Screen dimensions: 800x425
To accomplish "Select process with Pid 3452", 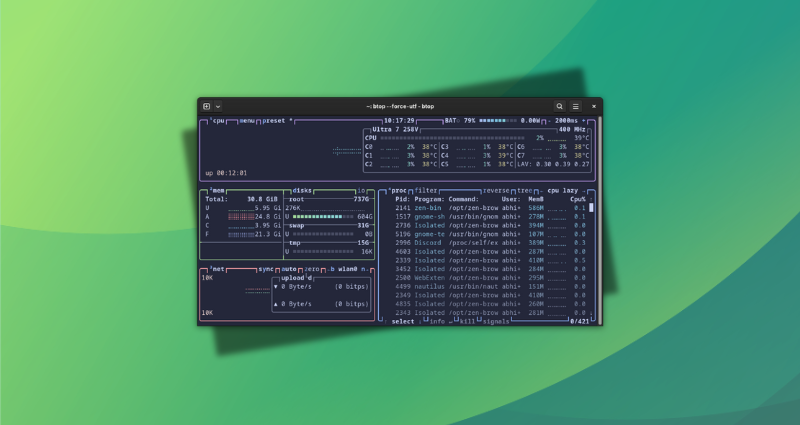I will pyautogui.click(x=490, y=269).
